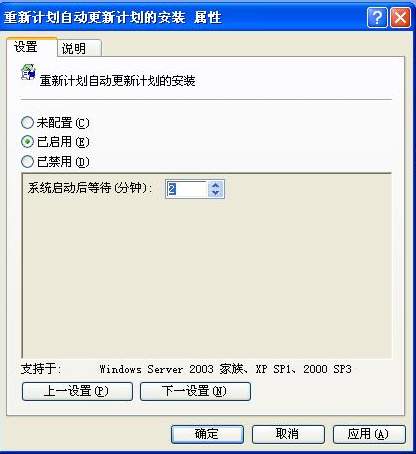Screen dimensions: 416x454
Task: Cancel with the 取消 button
Action: 288,434
